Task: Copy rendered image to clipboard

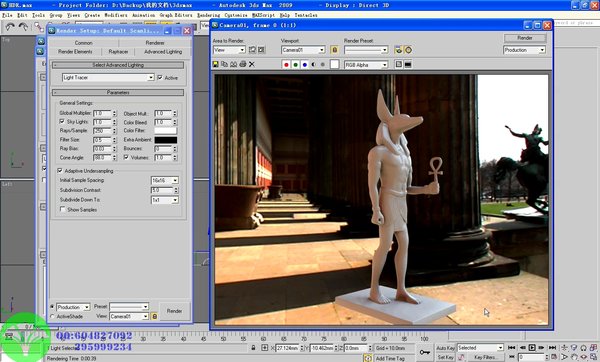Action: coord(225,64)
